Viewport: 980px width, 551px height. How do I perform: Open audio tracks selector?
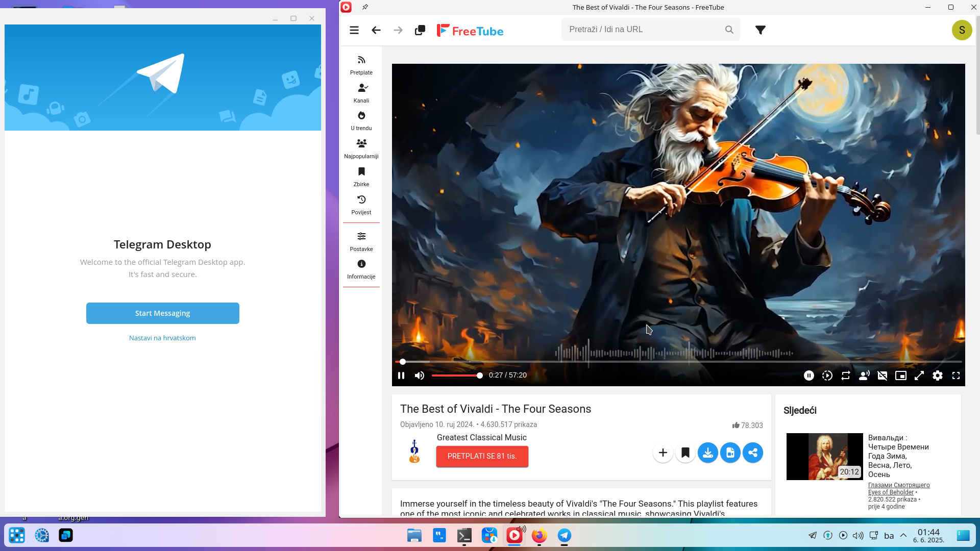point(864,375)
